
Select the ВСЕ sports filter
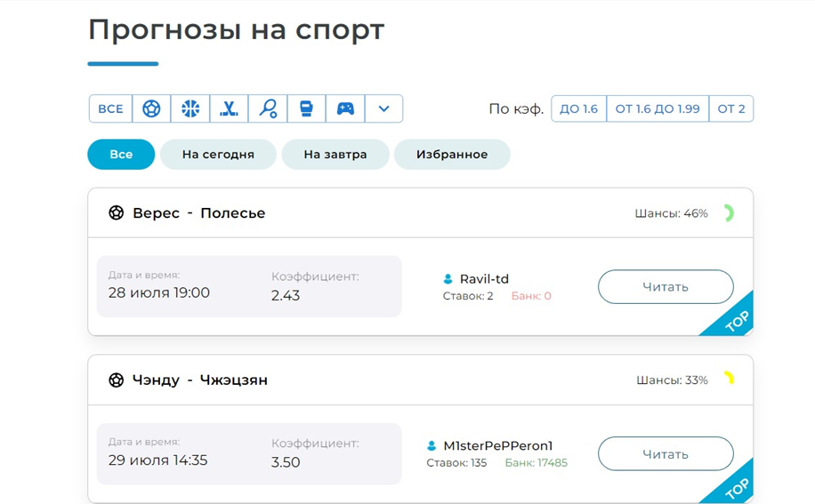(110, 108)
